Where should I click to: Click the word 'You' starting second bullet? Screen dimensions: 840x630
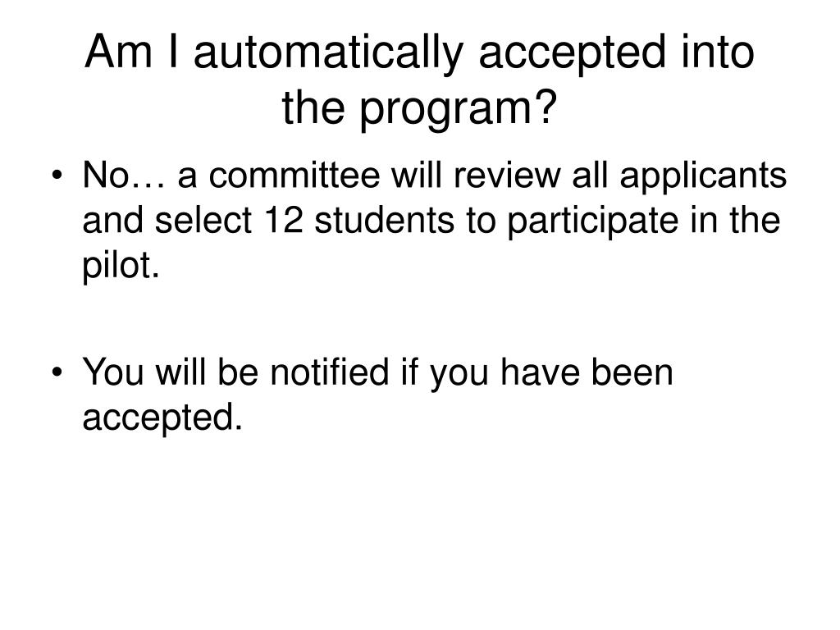tap(113, 372)
